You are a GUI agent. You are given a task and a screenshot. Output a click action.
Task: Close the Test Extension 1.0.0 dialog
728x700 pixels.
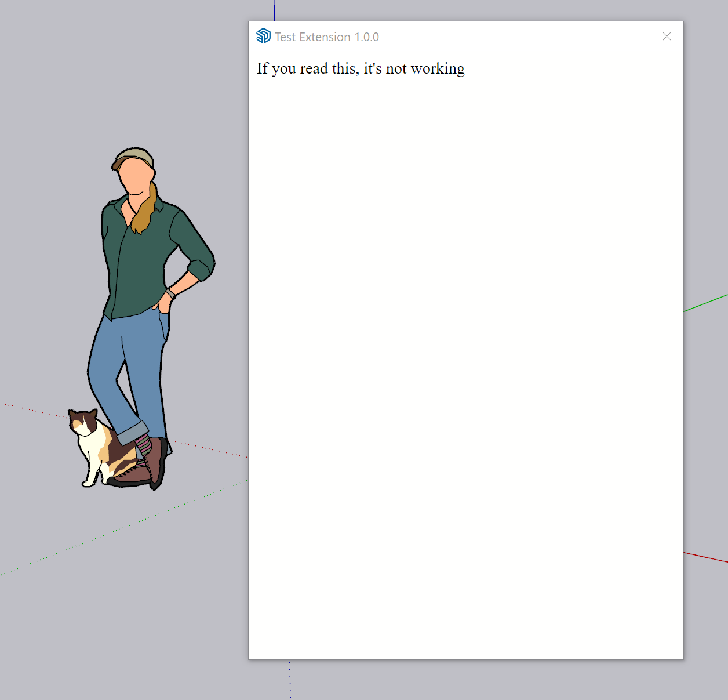(667, 36)
